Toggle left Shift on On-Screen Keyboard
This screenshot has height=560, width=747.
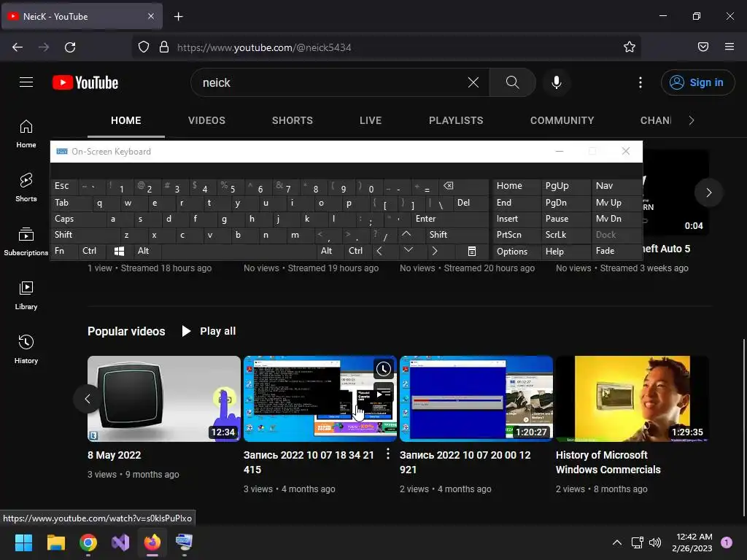pyautogui.click(x=85, y=235)
